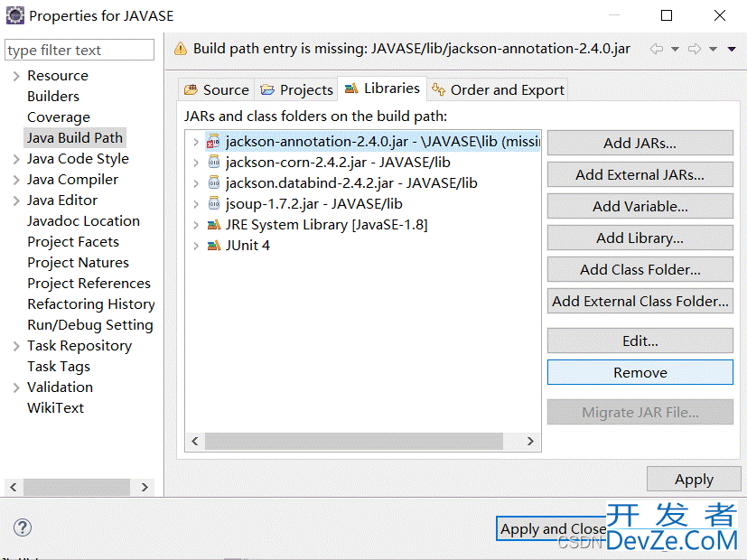Click the Add Library... button

pyautogui.click(x=640, y=238)
